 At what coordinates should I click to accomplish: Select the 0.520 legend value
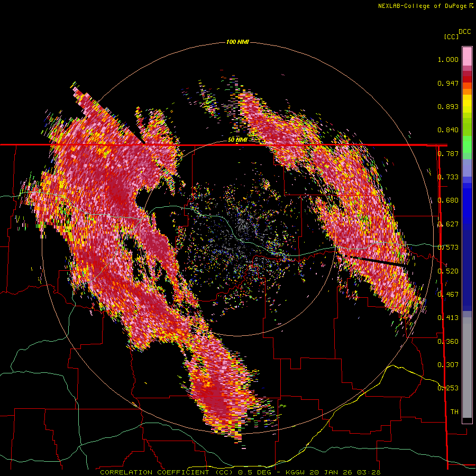[x=448, y=271]
